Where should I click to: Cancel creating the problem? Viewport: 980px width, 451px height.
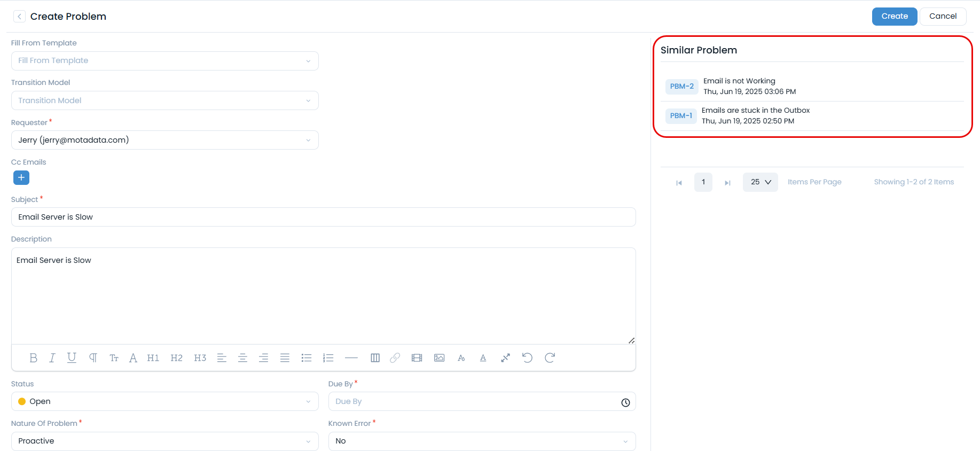[x=943, y=17]
